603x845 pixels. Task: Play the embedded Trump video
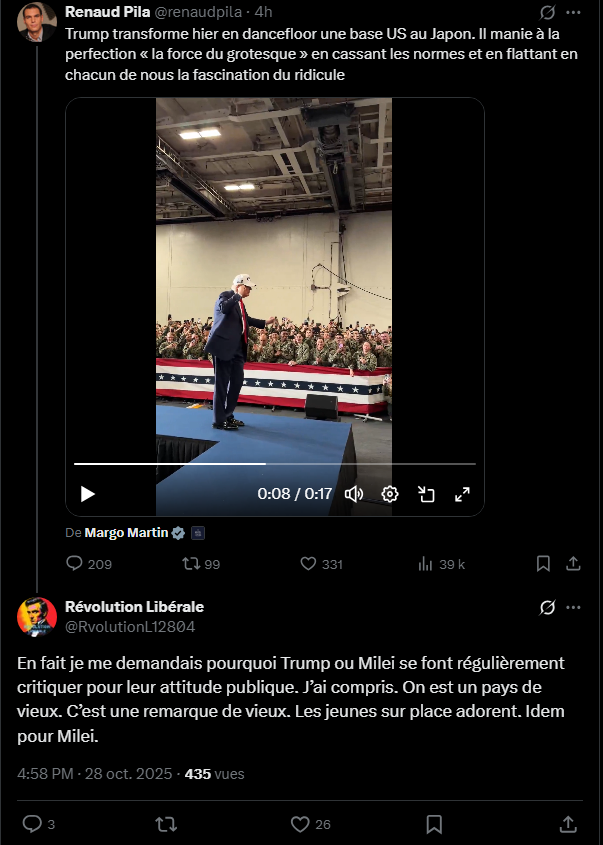pyautogui.click(x=88, y=493)
